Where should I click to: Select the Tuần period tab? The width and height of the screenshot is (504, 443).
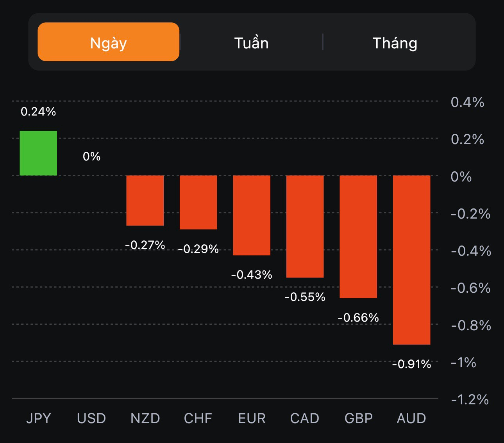[x=251, y=43]
